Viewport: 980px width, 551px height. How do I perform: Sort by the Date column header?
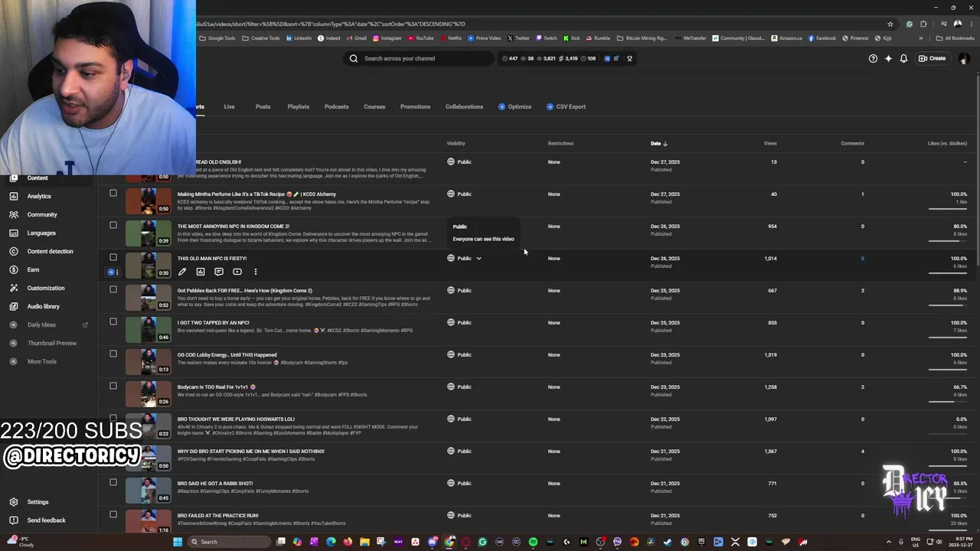(658, 143)
